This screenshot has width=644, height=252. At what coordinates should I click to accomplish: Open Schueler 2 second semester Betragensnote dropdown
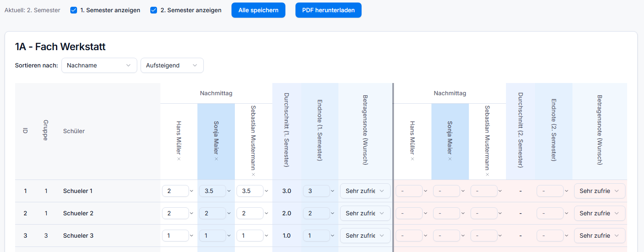click(x=600, y=213)
